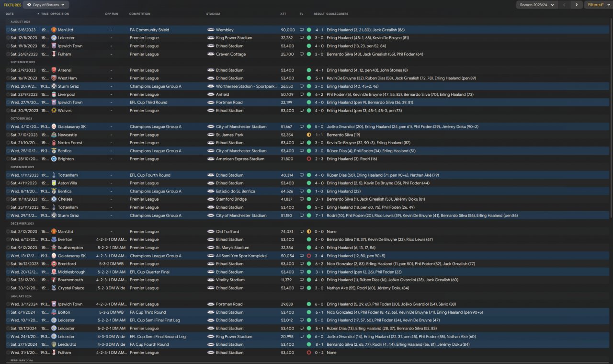Open the 8 - 1 result against Leeds Utd

tap(319, 344)
